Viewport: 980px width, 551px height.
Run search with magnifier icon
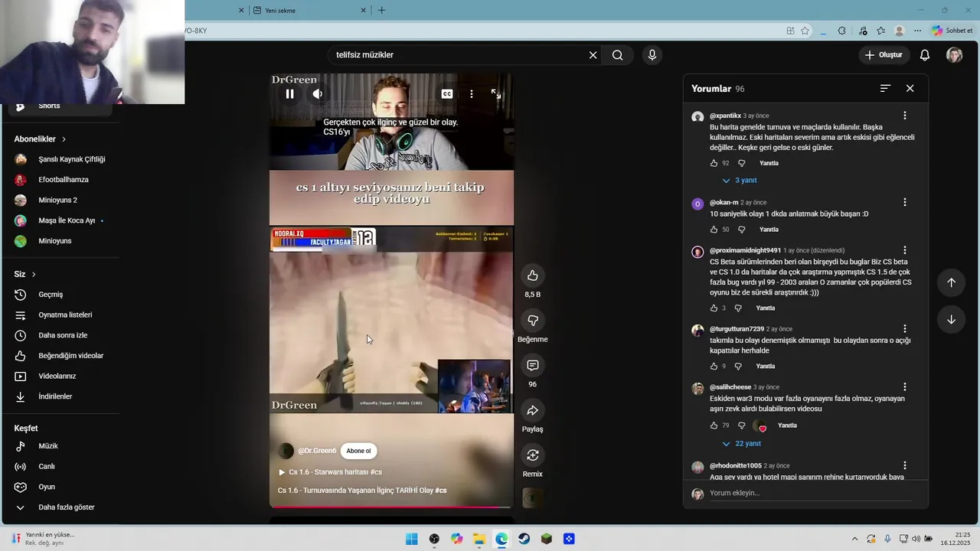[x=618, y=55]
